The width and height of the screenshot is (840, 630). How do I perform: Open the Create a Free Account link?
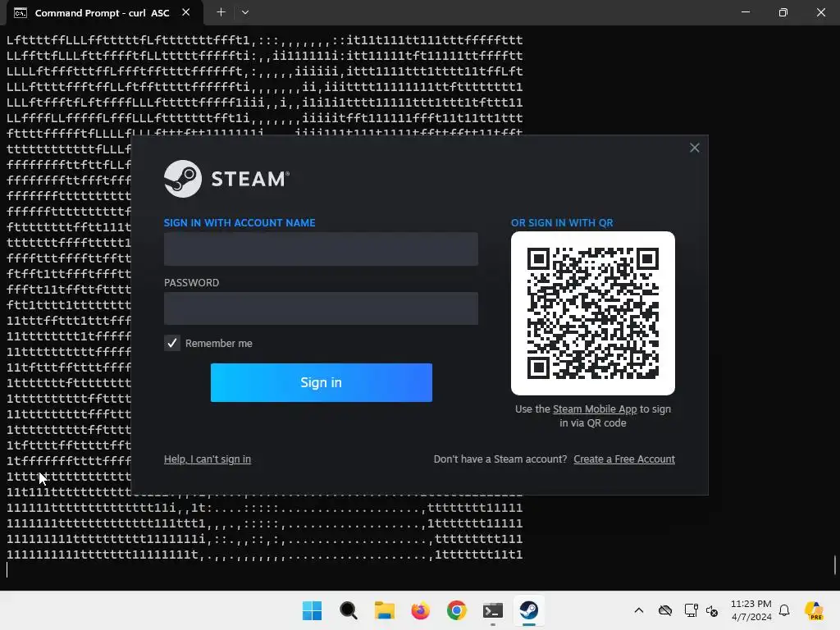point(624,459)
